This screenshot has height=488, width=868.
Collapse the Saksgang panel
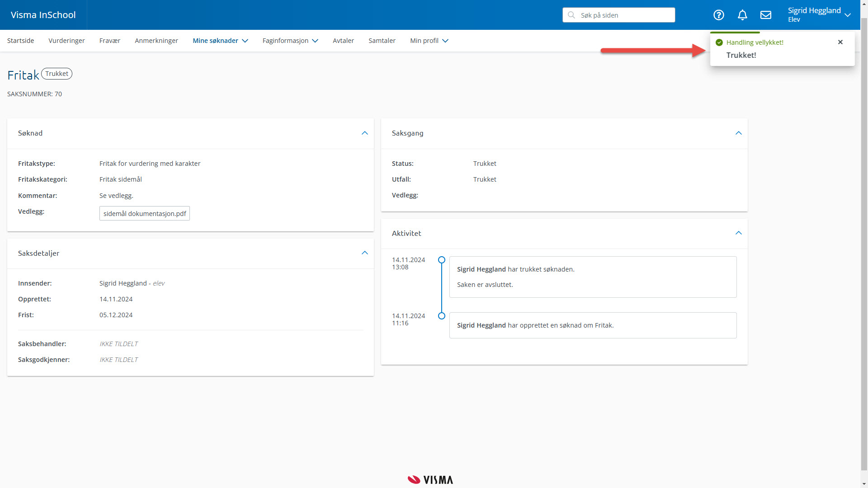tap(739, 133)
